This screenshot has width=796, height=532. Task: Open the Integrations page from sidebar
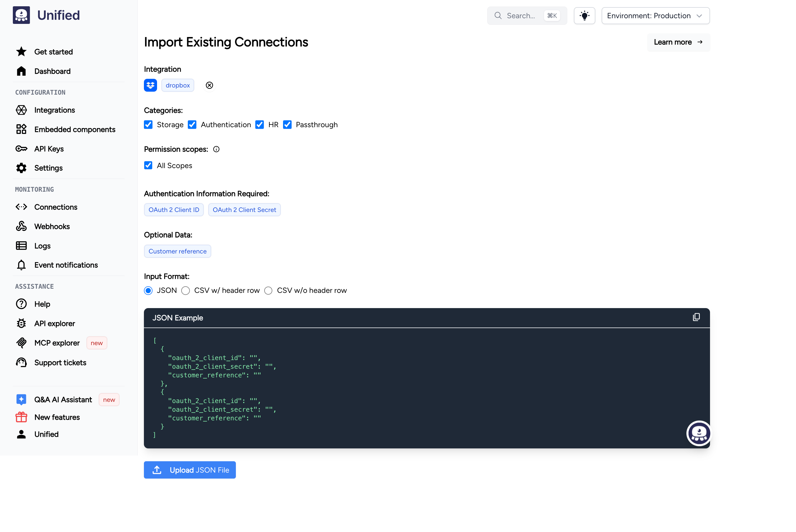click(54, 110)
